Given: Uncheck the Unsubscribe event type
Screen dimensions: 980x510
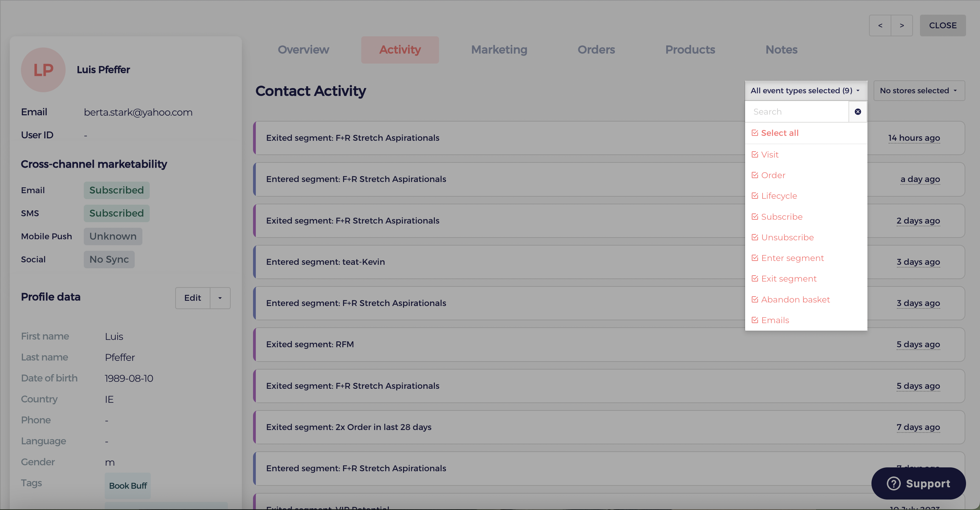Looking at the screenshot, I should click(x=755, y=237).
